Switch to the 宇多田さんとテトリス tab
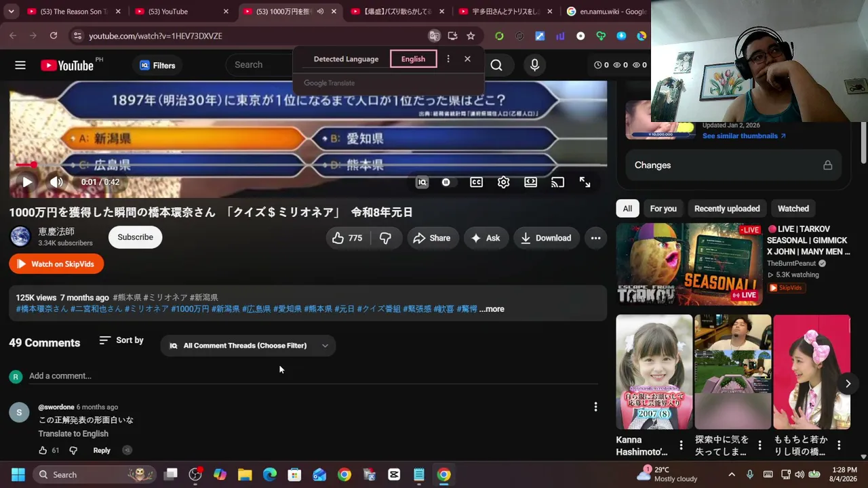 505,12
